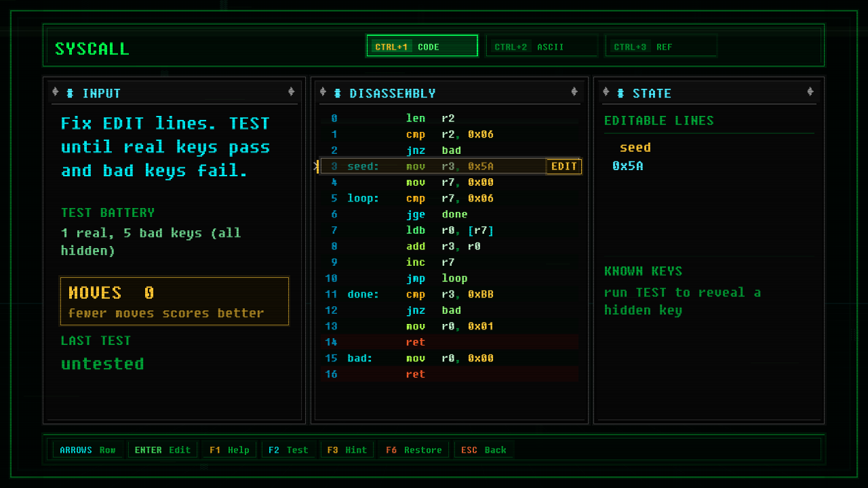Click the SYSCALL title

[92, 49]
